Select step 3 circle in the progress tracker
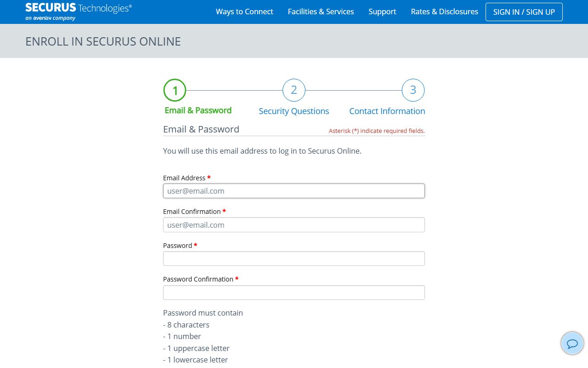The height and width of the screenshot is (368, 588). pyautogui.click(x=413, y=91)
